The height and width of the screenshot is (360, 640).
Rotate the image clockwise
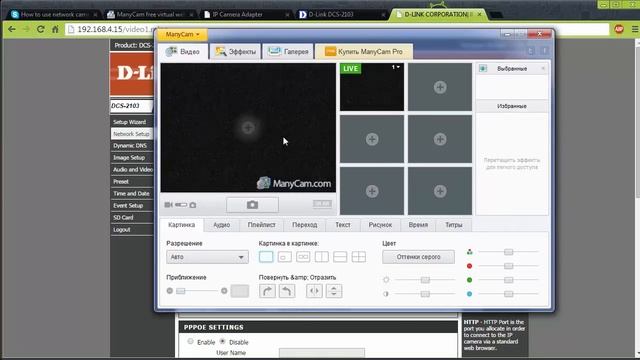pyautogui.click(x=267, y=291)
